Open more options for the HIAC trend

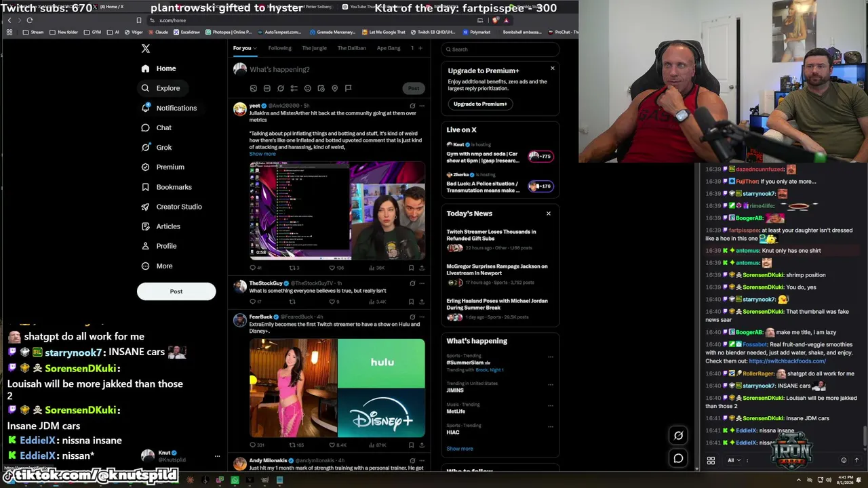[551, 426]
